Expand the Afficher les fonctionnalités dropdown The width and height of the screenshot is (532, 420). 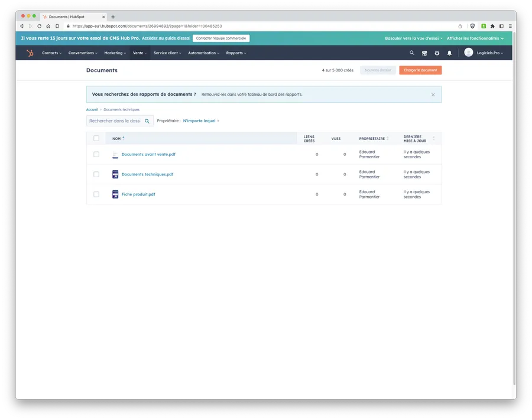click(475, 38)
